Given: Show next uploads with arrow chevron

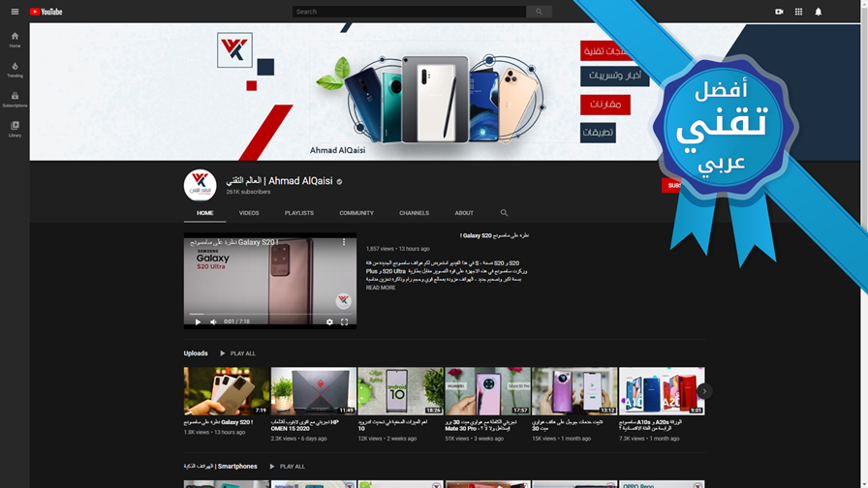Looking at the screenshot, I should tap(704, 391).
